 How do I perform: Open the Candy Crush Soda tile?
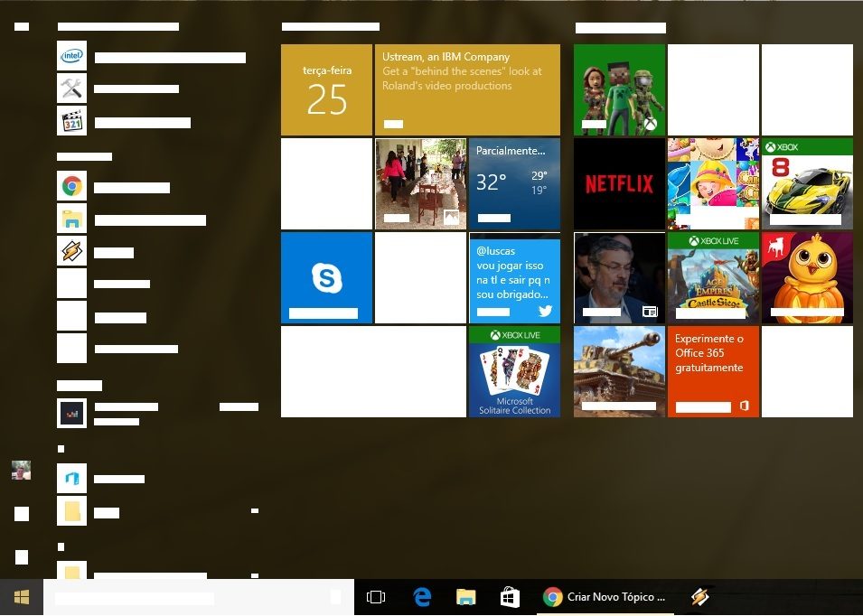[x=713, y=183]
